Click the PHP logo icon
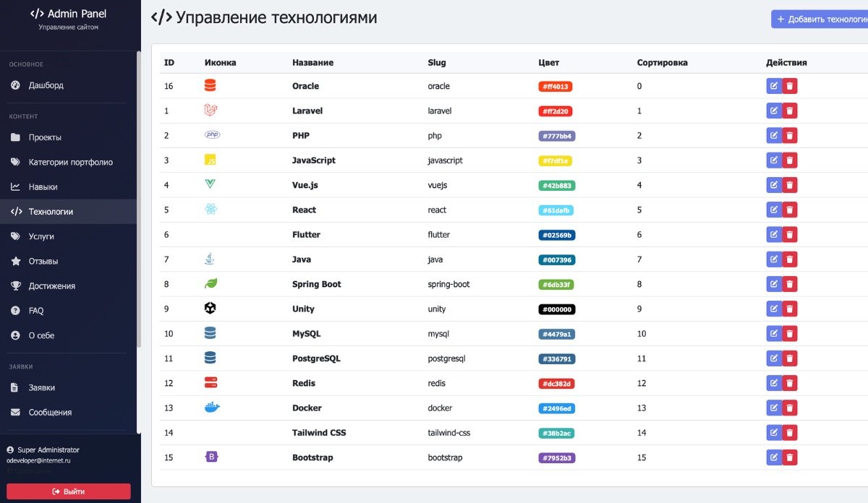This screenshot has height=503, width=868. (212, 134)
